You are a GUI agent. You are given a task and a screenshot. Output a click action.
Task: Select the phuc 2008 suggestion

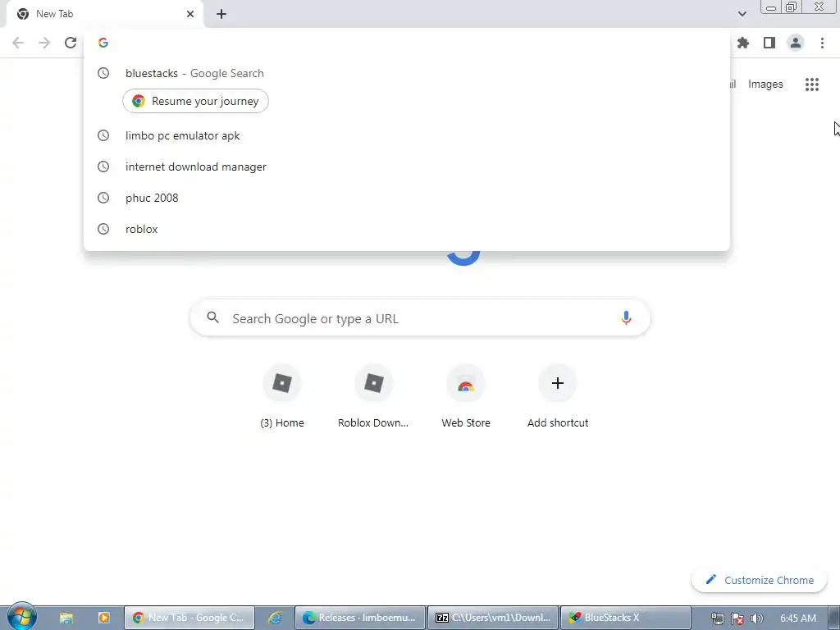(x=407, y=198)
